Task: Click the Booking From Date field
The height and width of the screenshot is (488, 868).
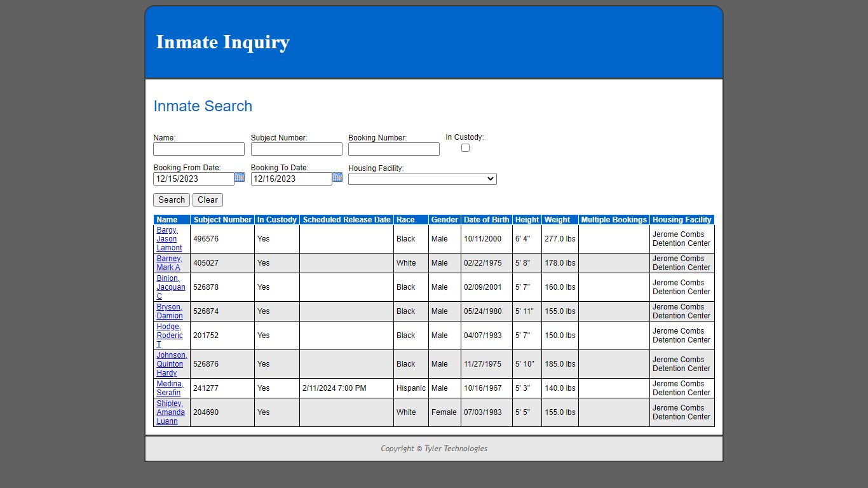Action: click(x=194, y=179)
